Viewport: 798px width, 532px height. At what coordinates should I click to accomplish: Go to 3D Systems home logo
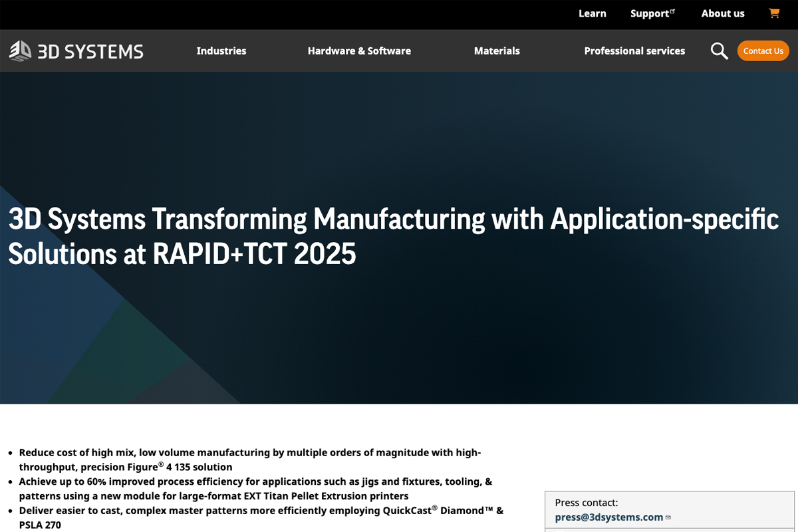coord(76,51)
